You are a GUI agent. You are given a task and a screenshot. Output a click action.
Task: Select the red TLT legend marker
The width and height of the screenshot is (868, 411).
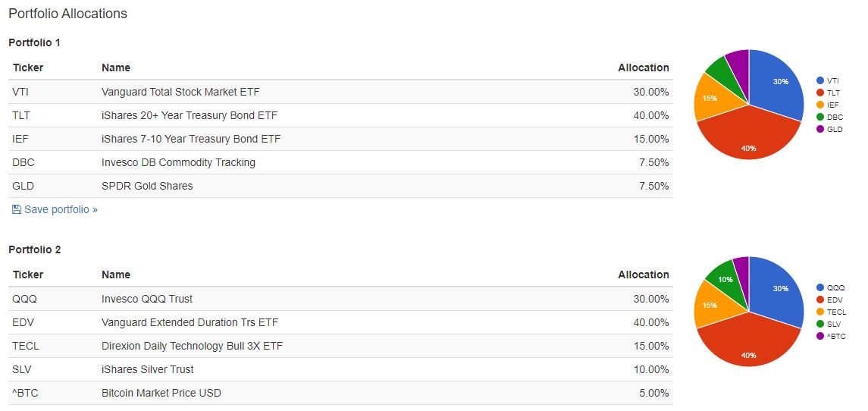(x=820, y=93)
